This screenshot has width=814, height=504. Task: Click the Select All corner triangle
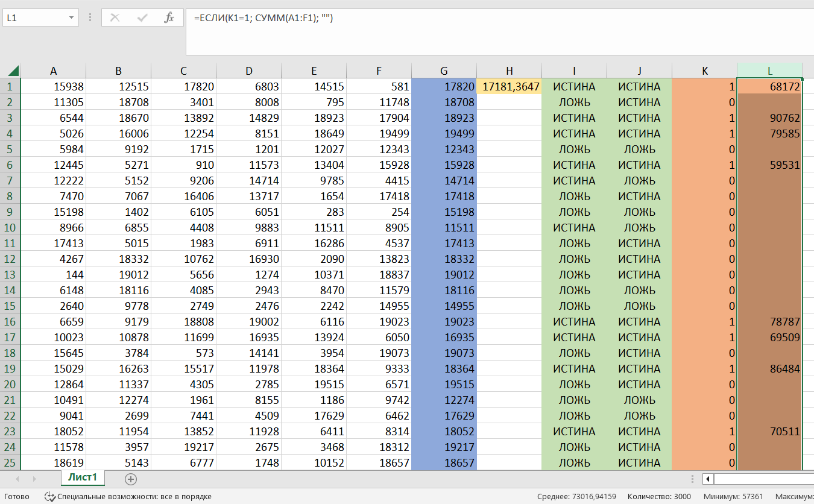pos(13,71)
